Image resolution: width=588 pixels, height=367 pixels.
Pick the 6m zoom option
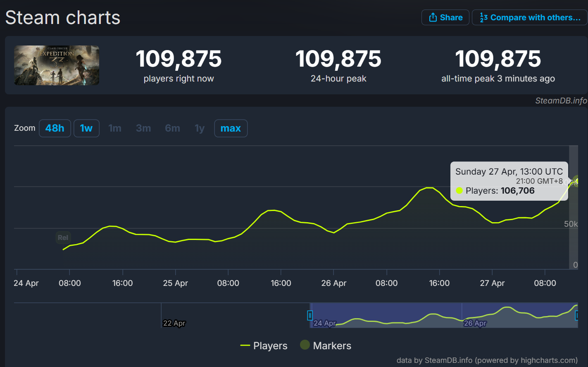pos(172,128)
